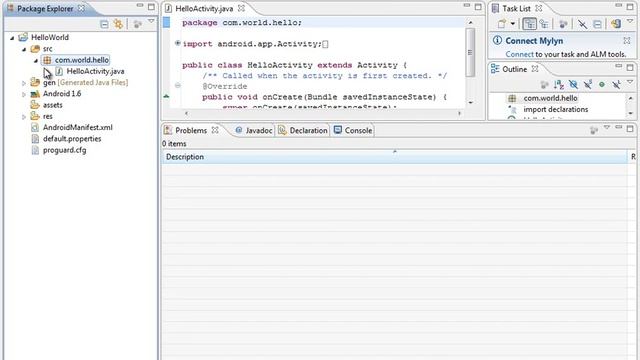Sort problems by Description column header
The height and width of the screenshot is (360, 640).
[394, 157]
